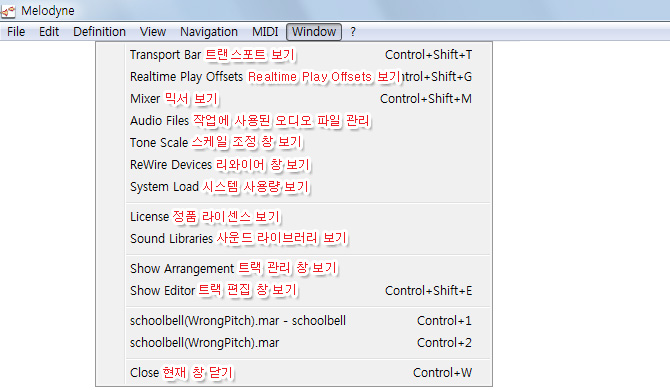Close the open Window menu
Screen dimensions: 670x390
click(314, 32)
